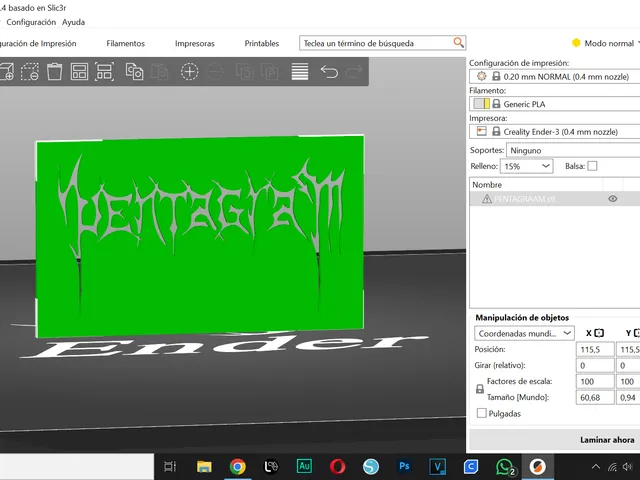The image size is (640, 480).
Task: Switch to the Filamentos tab
Action: click(x=126, y=43)
